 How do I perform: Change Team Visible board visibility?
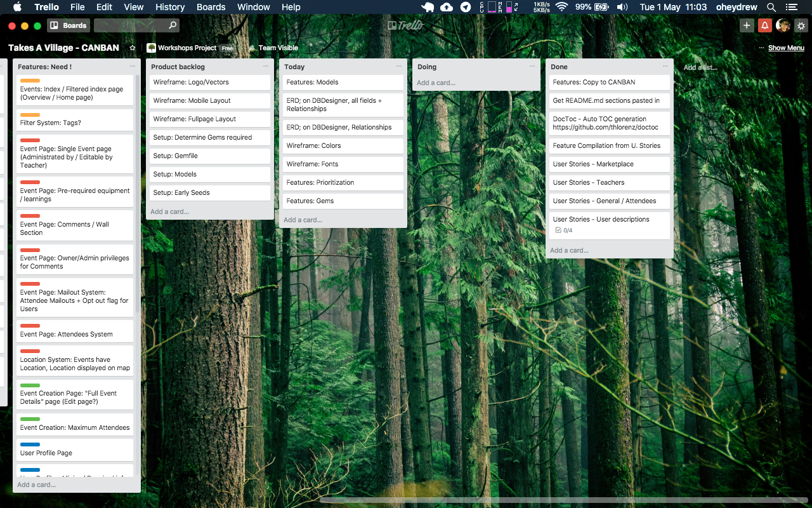[x=273, y=48]
